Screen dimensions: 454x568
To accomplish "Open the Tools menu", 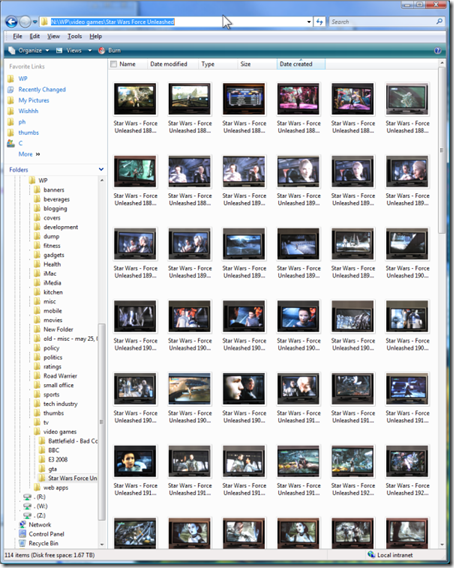I will (75, 36).
